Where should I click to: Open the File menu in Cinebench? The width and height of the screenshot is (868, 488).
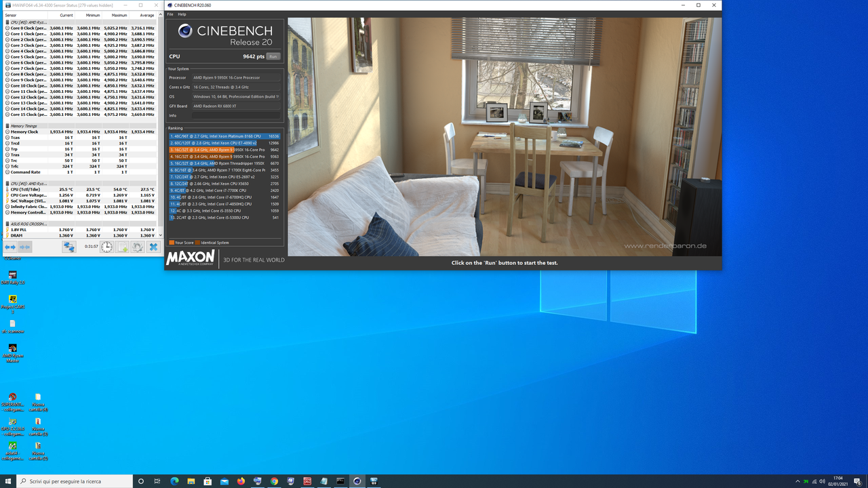170,13
